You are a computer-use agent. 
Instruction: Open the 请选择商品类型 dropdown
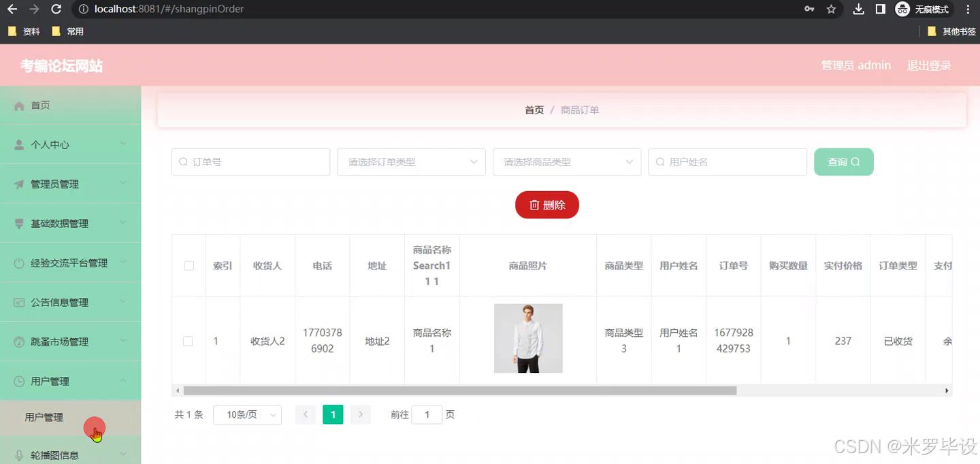point(566,161)
